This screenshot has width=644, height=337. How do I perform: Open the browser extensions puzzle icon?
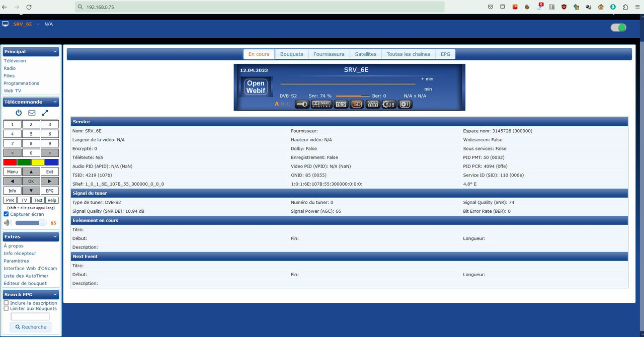625,7
